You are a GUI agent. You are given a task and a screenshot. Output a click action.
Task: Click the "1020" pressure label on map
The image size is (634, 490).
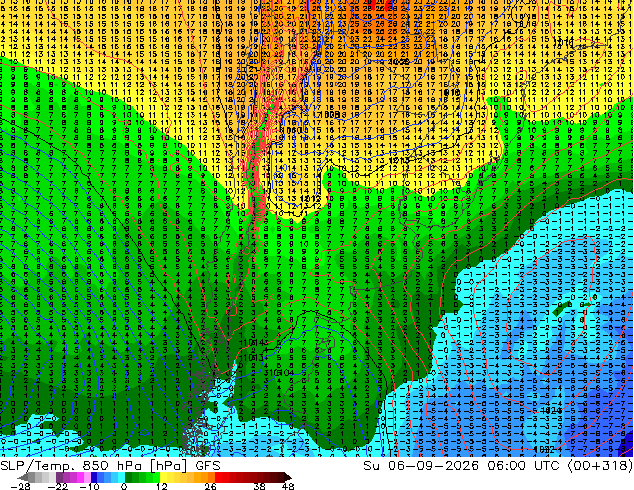pyautogui.click(x=551, y=410)
